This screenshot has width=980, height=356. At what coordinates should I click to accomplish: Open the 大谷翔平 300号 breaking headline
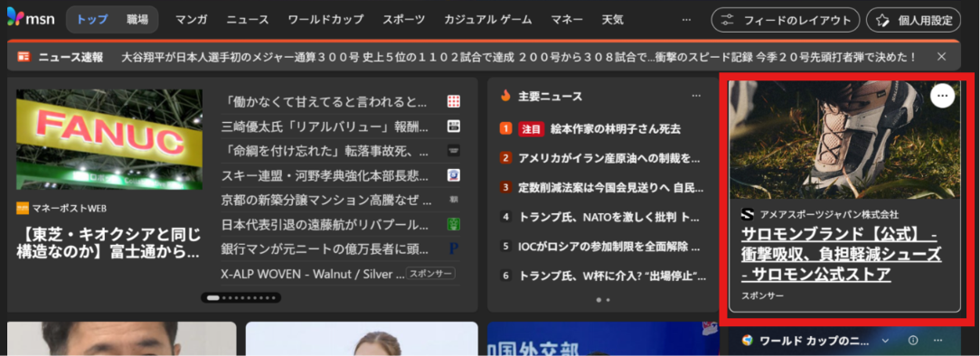[x=518, y=57]
